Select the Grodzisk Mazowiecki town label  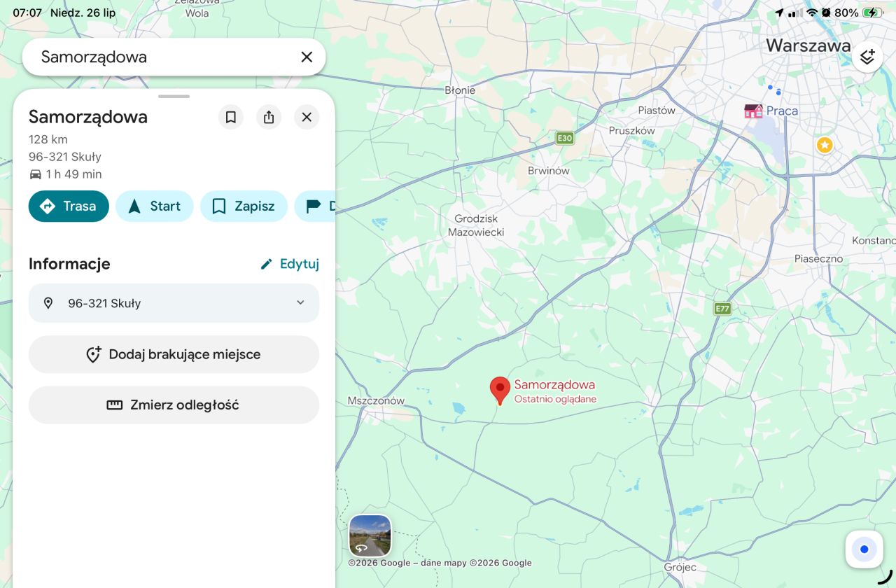pos(476,225)
